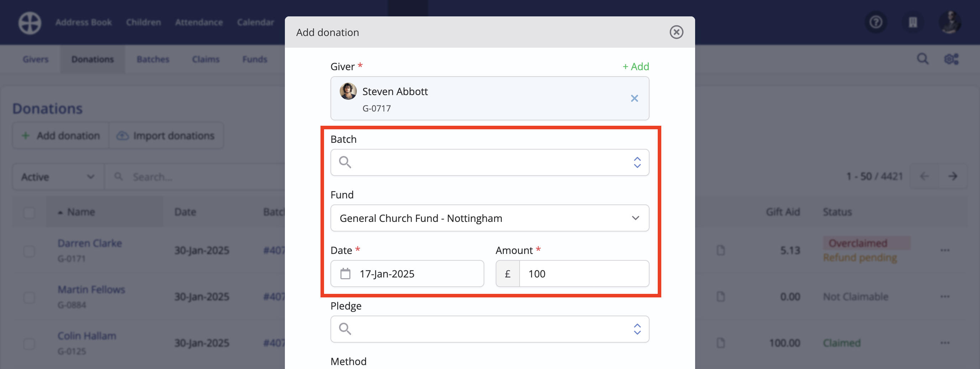980x369 pixels.
Task: Toggle the select-all checkbox in table header
Action: (x=29, y=212)
